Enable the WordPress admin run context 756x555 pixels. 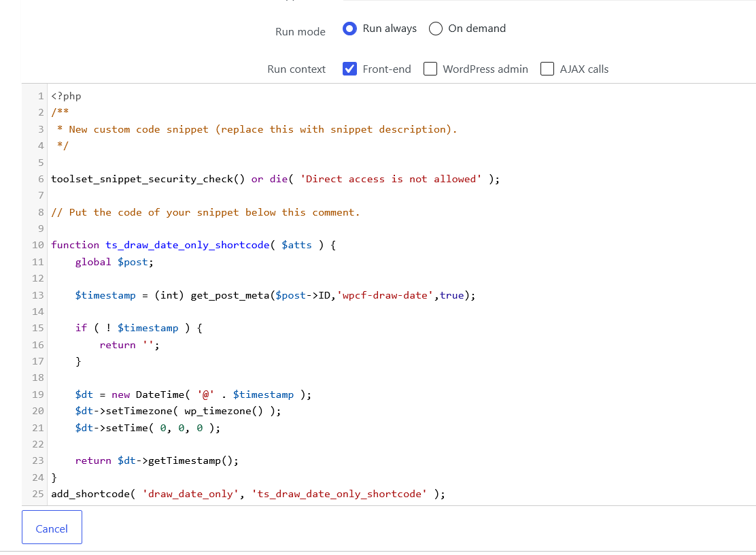pos(430,69)
